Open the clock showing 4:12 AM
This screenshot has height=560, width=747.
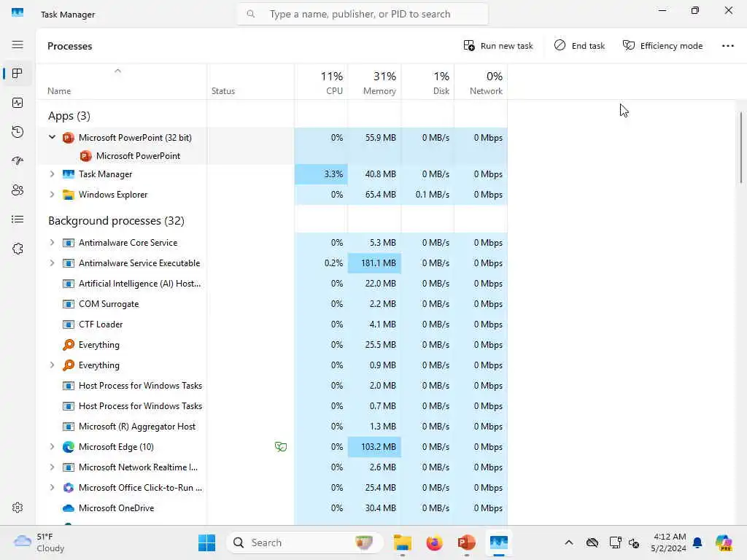tap(669, 542)
